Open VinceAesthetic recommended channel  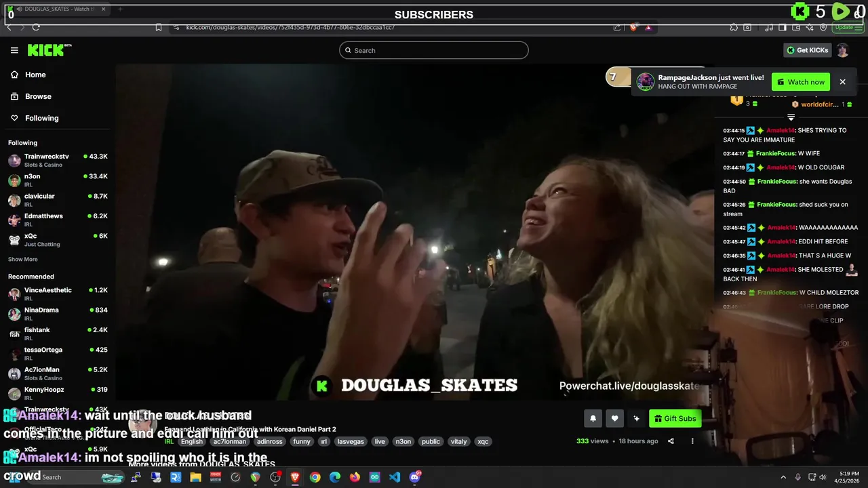(x=58, y=293)
